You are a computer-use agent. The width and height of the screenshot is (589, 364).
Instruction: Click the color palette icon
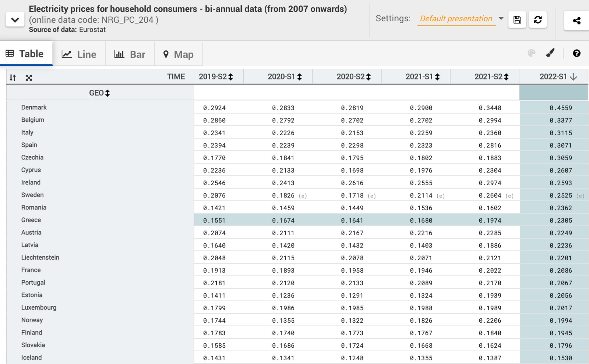pyautogui.click(x=531, y=53)
